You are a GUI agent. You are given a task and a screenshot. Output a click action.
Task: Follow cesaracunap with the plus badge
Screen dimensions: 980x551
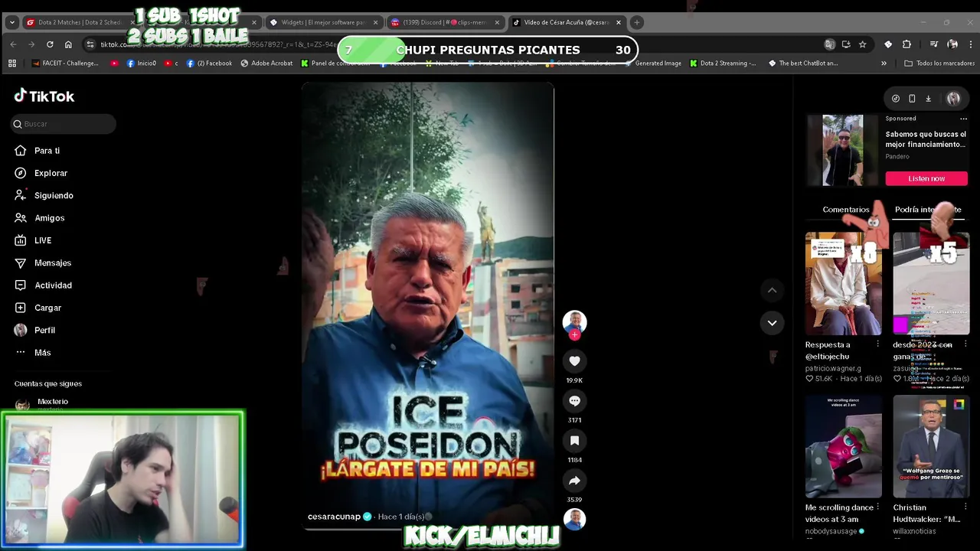pyautogui.click(x=574, y=334)
